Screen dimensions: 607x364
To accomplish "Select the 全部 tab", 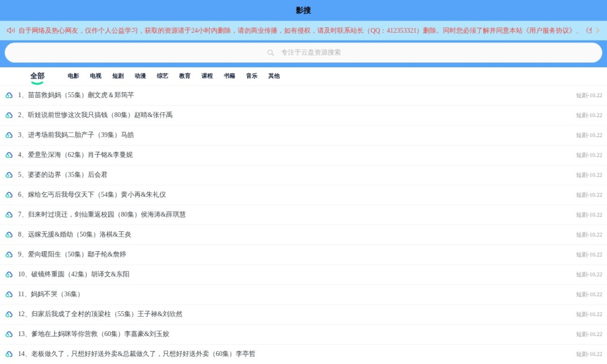I will [37, 76].
